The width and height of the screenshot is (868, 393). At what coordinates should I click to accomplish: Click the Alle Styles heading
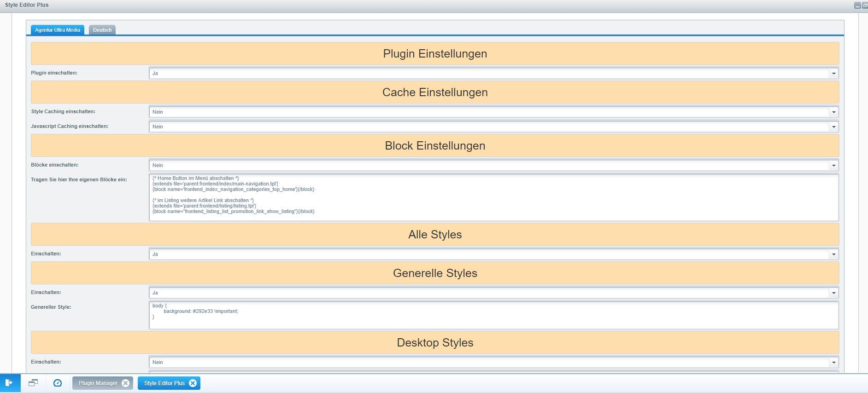click(x=435, y=234)
